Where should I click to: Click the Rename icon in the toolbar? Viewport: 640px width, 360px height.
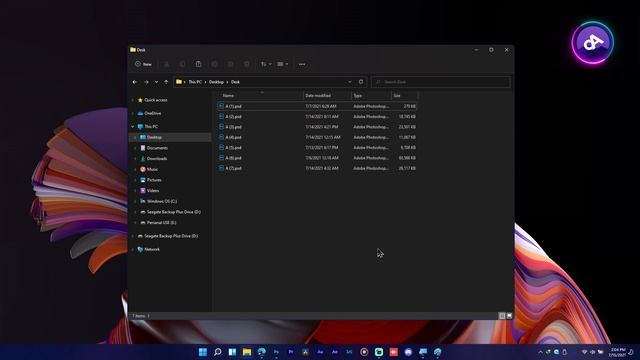[215, 64]
